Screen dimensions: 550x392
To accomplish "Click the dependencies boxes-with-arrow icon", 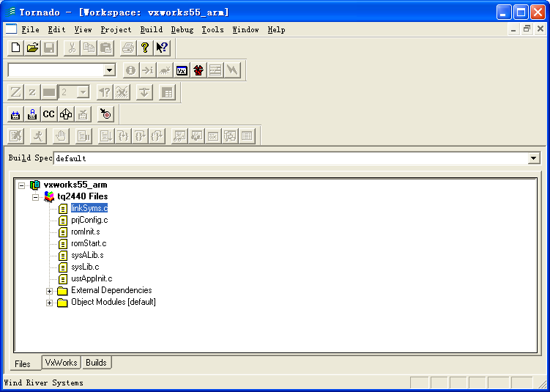I will (66, 114).
